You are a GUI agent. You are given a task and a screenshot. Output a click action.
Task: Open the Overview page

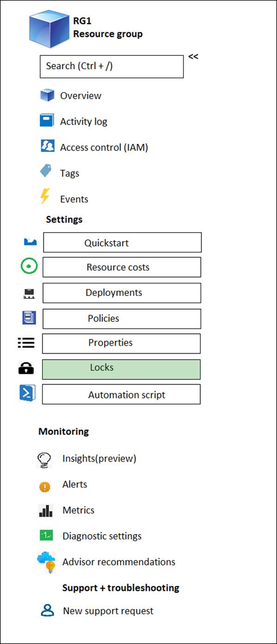(80, 96)
